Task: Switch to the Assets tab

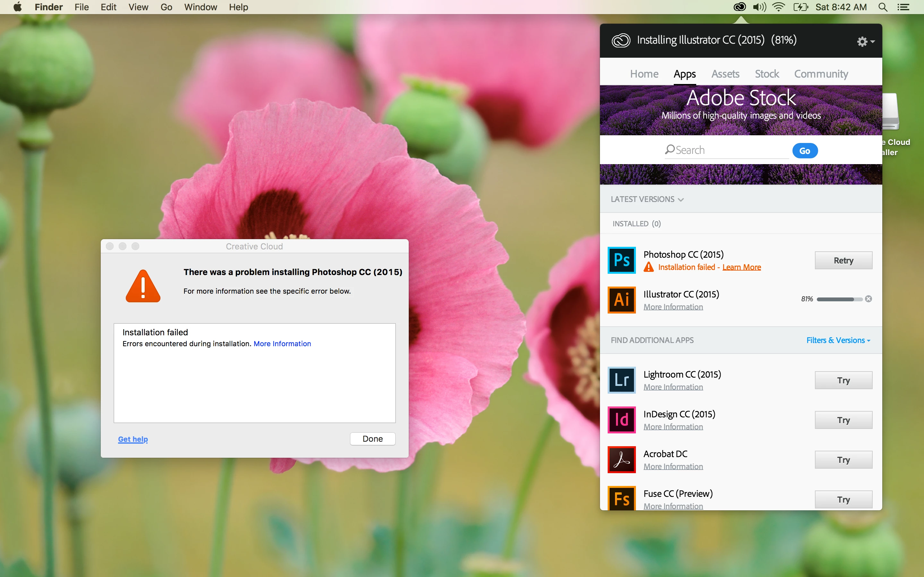Action: [725, 74]
